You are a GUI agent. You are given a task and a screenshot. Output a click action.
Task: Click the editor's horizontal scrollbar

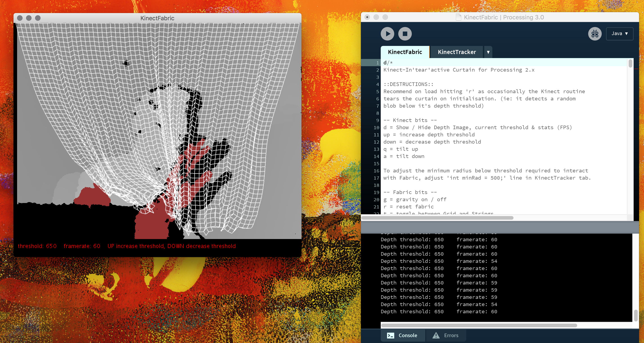437,218
